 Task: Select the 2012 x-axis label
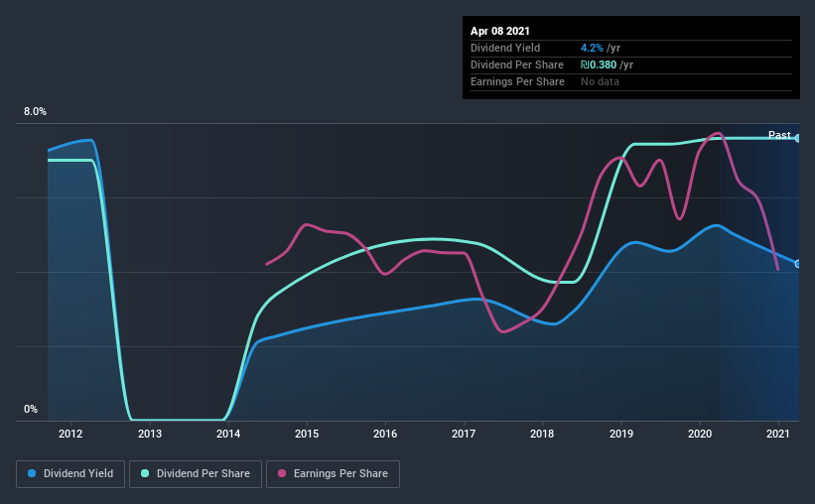tap(70, 434)
